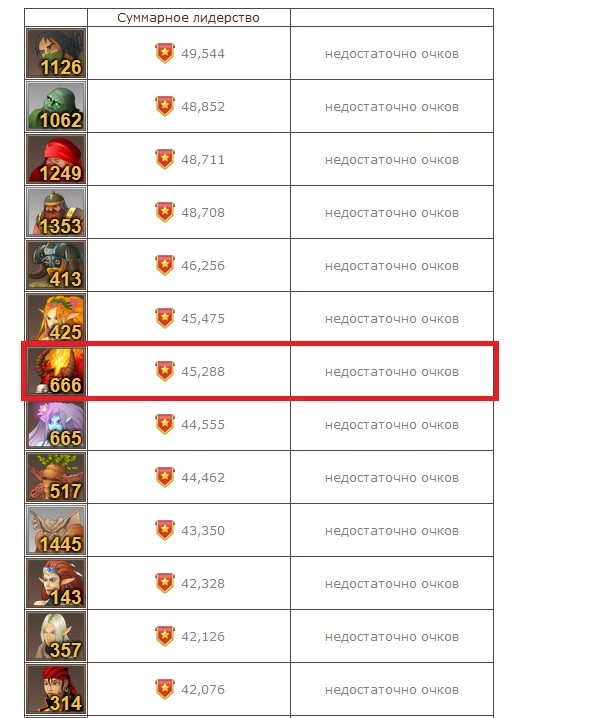This screenshot has height=718, width=590.
Task: Click the fire demon avatar numbered 666
Action: click(56, 371)
